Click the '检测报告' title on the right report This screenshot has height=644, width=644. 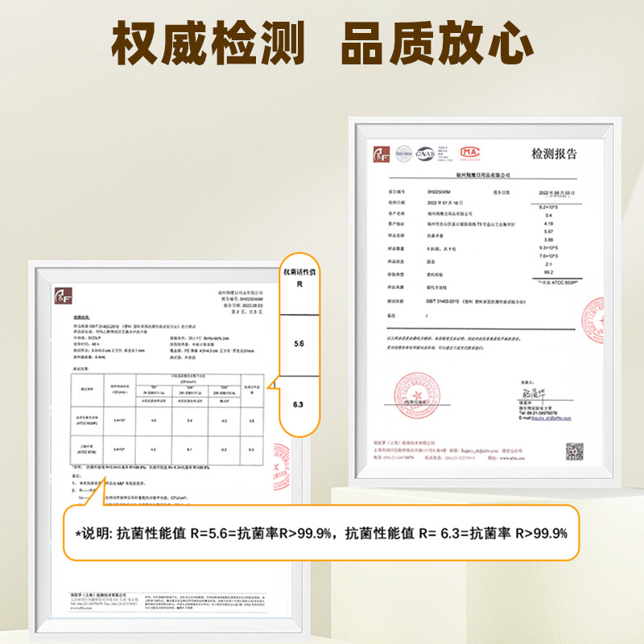(x=554, y=154)
